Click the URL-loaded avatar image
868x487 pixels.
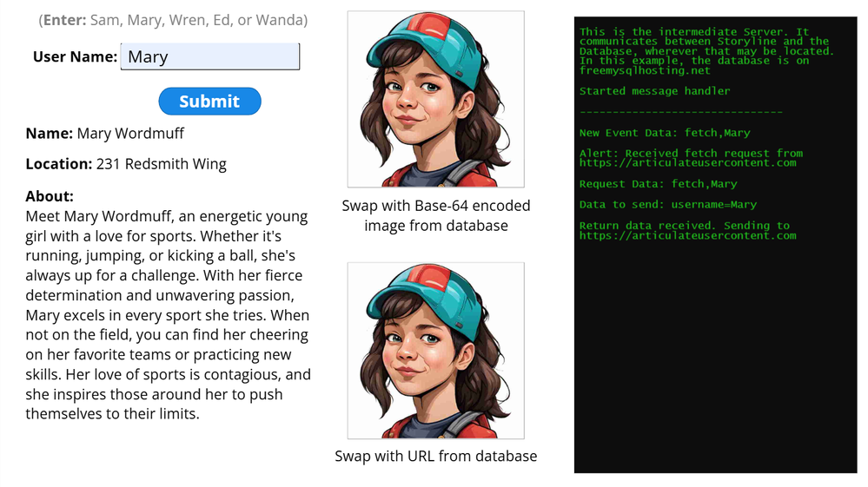point(435,351)
